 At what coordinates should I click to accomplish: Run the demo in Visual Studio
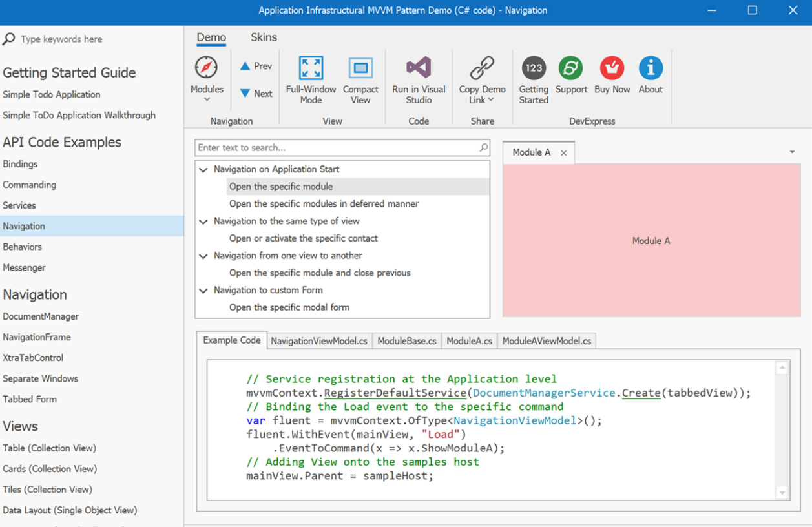[419, 80]
